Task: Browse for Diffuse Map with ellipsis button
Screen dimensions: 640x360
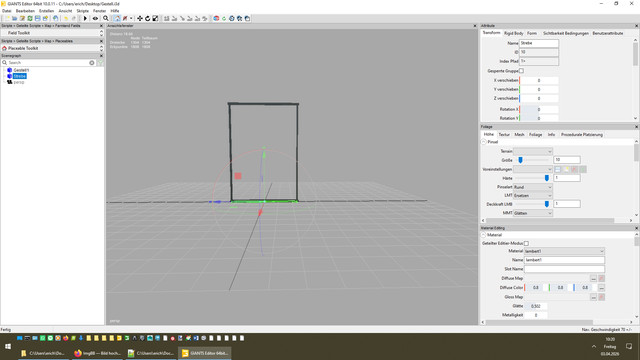Action: coord(593,278)
